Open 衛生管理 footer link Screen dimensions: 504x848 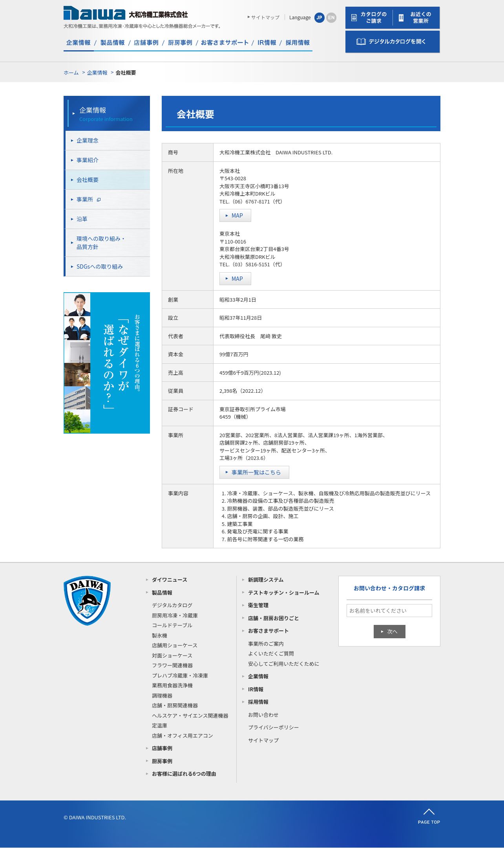click(258, 605)
